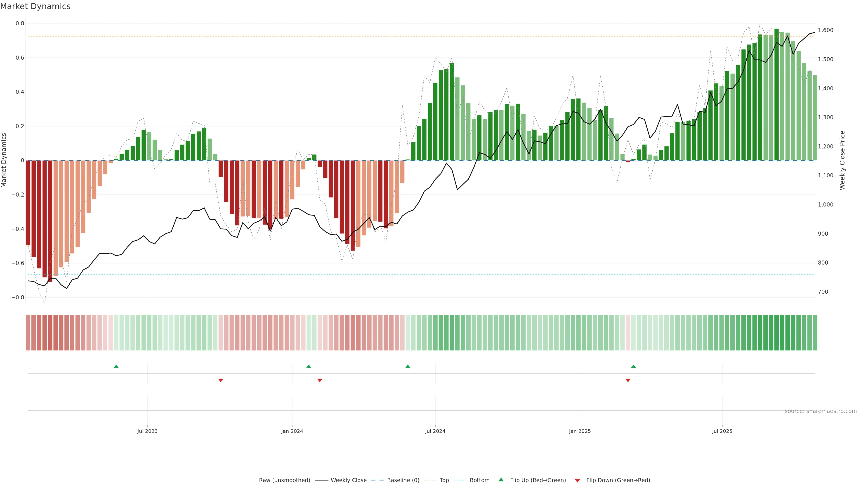Toggle the Baseline (0) legend entry

(x=403, y=480)
